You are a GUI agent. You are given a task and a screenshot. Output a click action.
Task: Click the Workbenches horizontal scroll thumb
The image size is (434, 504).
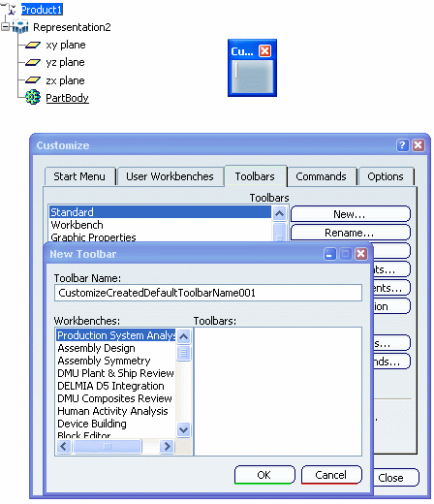pos(108,447)
